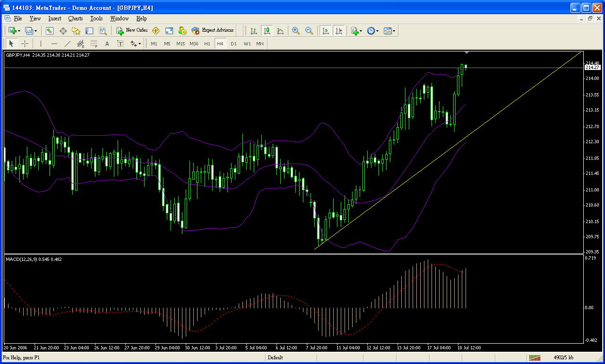This screenshot has height=364, width=605.
Task: Open the Insert menu
Action: coord(54,18)
